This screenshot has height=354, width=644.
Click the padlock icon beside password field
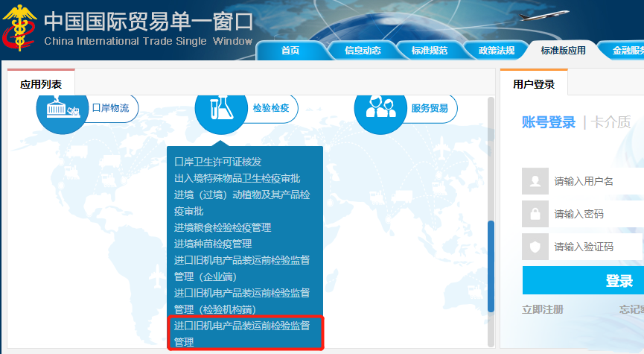(x=535, y=214)
